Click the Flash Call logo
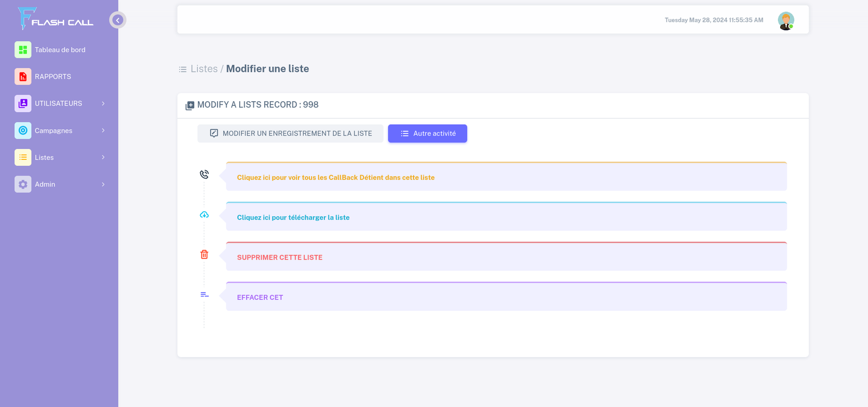Viewport: 868px width, 407px height. tap(55, 19)
